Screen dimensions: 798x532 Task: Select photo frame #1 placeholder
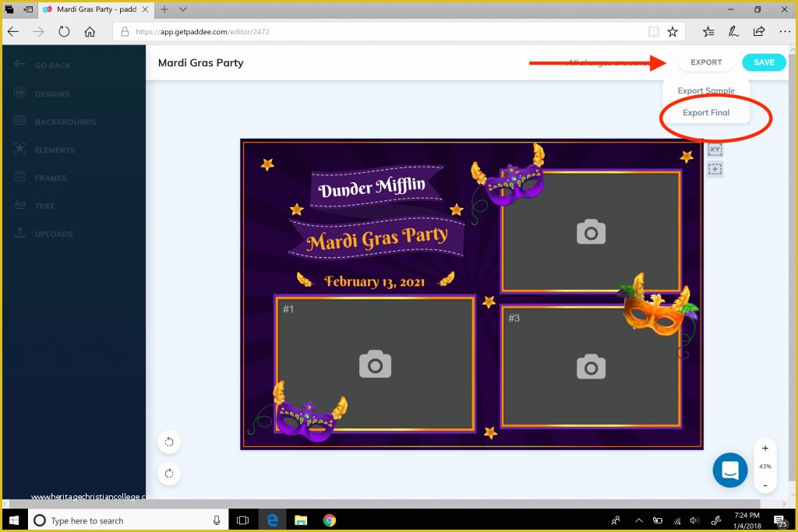(x=375, y=364)
